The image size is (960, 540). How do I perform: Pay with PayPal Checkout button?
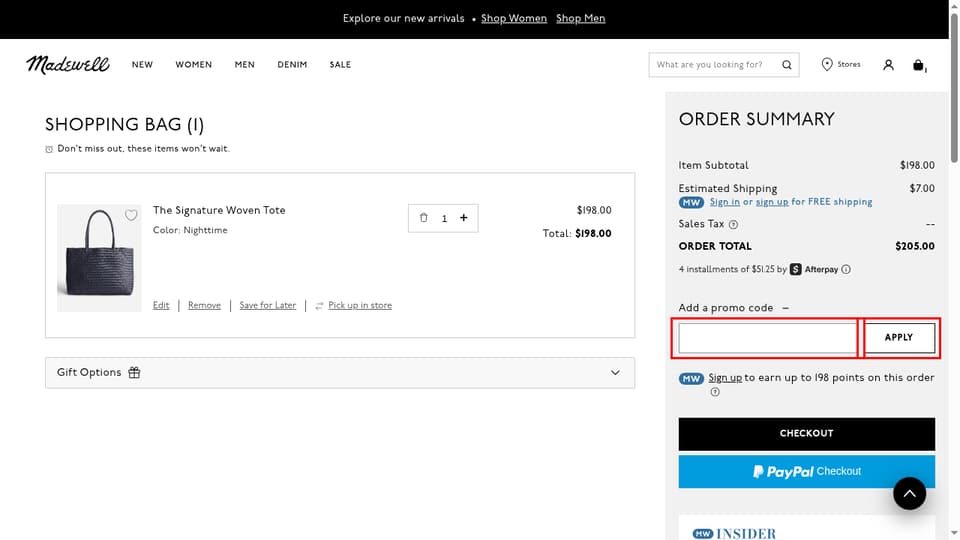(x=806, y=471)
